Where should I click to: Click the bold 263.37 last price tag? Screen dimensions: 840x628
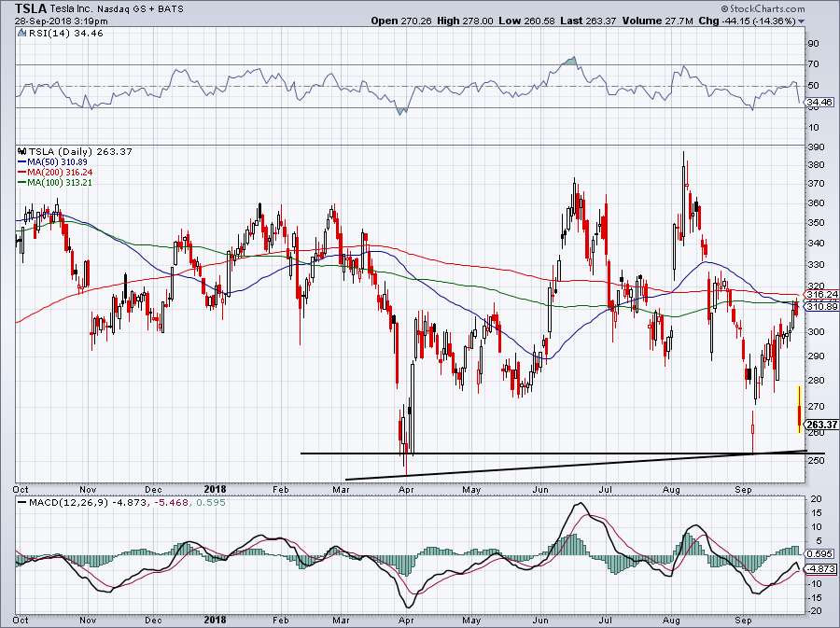(821, 425)
